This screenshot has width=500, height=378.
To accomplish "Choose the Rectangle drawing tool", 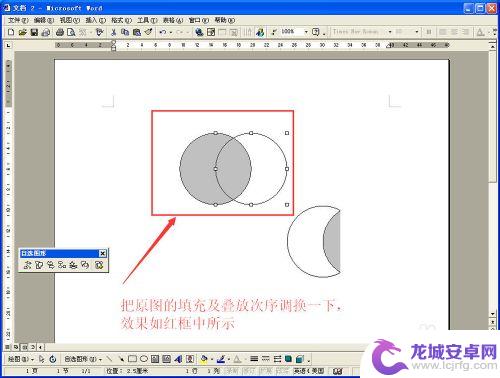I will [x=132, y=359].
